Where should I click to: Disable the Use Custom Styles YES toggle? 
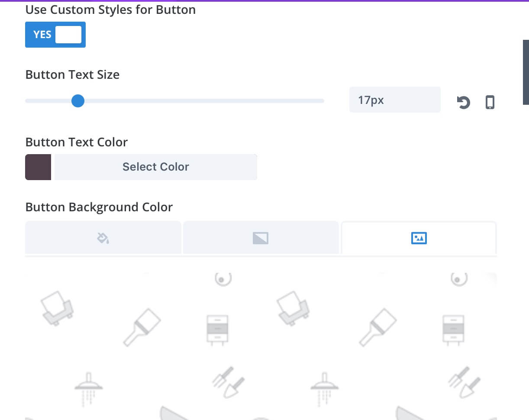[x=55, y=35]
